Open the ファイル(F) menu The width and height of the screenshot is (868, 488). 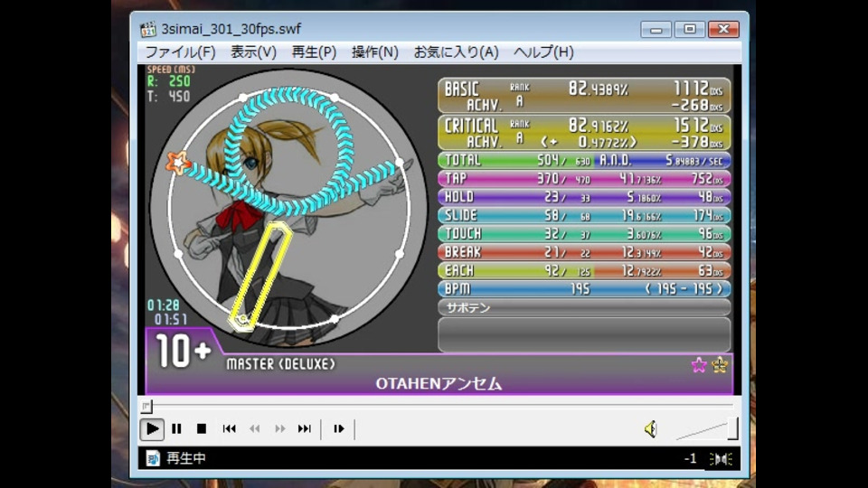click(181, 52)
